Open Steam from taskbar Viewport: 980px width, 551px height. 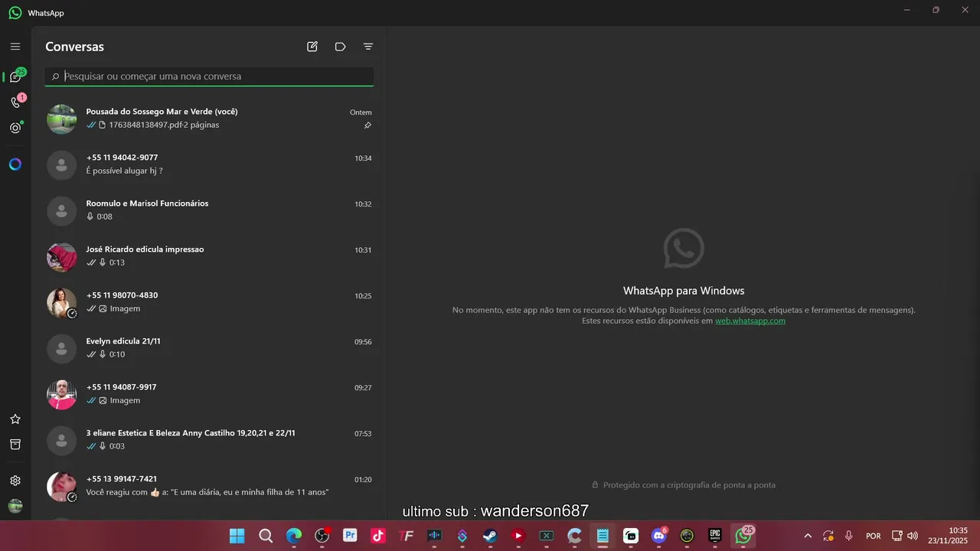point(490,536)
